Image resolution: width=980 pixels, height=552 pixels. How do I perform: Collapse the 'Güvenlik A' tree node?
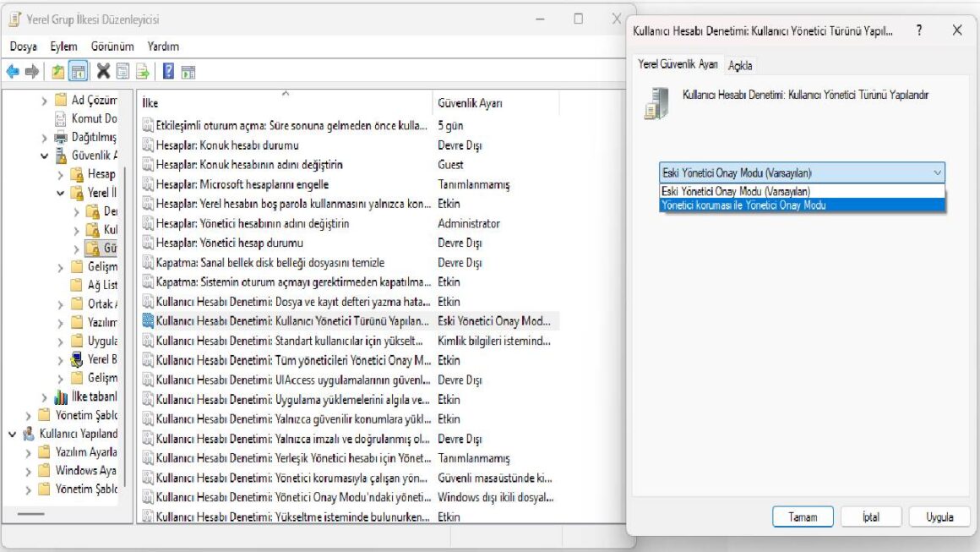(x=44, y=156)
